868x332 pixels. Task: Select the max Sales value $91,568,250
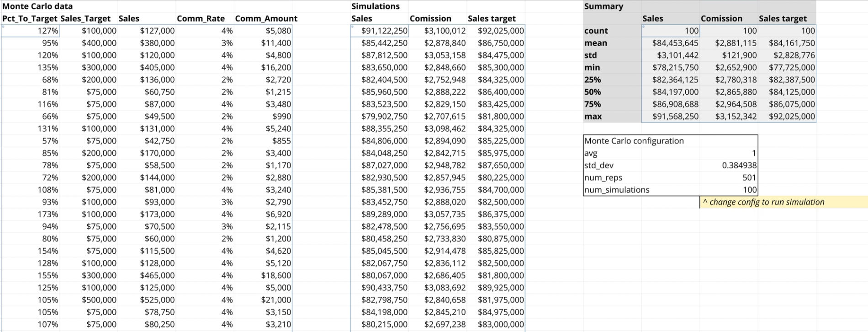671,116
